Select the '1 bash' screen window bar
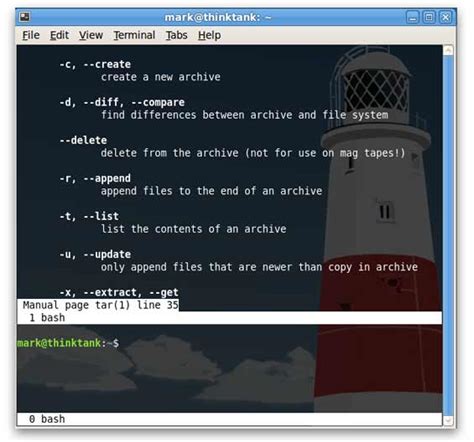474x442 pixels. tap(229, 318)
